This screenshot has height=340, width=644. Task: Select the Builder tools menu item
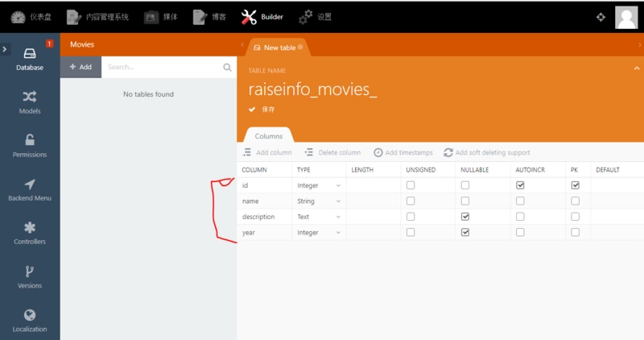[x=262, y=17]
